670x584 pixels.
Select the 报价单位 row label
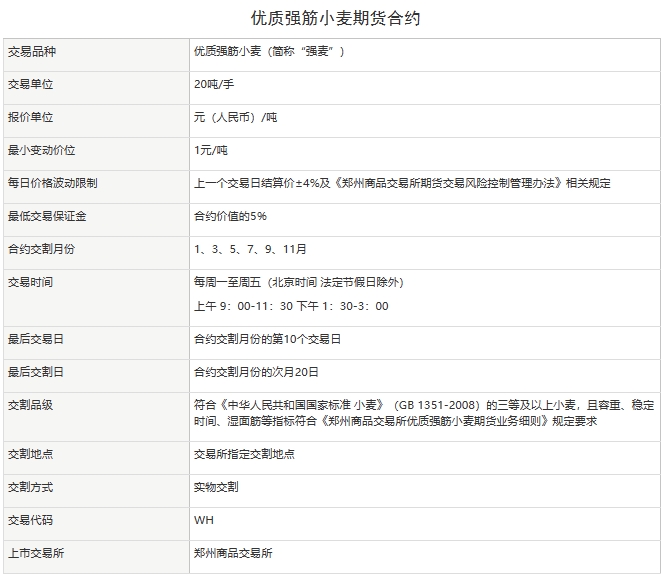tap(35, 117)
